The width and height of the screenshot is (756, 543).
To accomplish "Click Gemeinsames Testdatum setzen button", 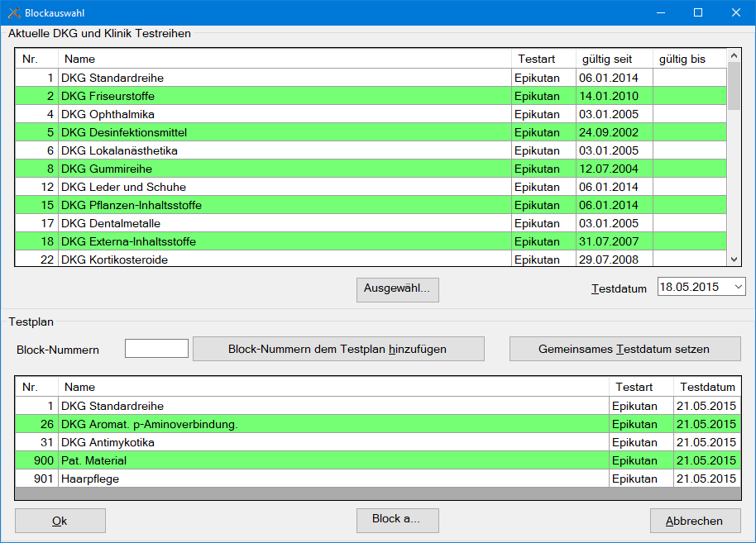I will click(x=624, y=349).
